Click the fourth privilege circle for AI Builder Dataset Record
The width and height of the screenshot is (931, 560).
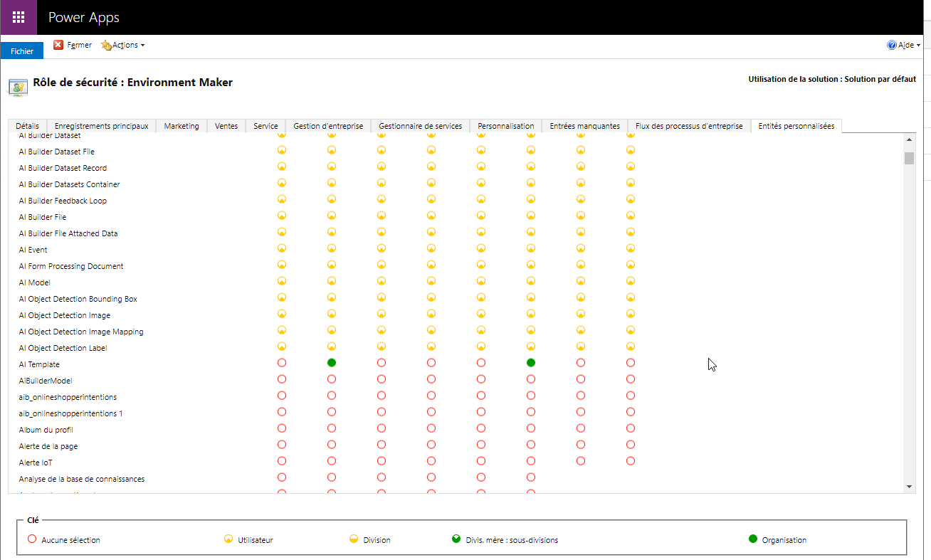pyautogui.click(x=431, y=167)
